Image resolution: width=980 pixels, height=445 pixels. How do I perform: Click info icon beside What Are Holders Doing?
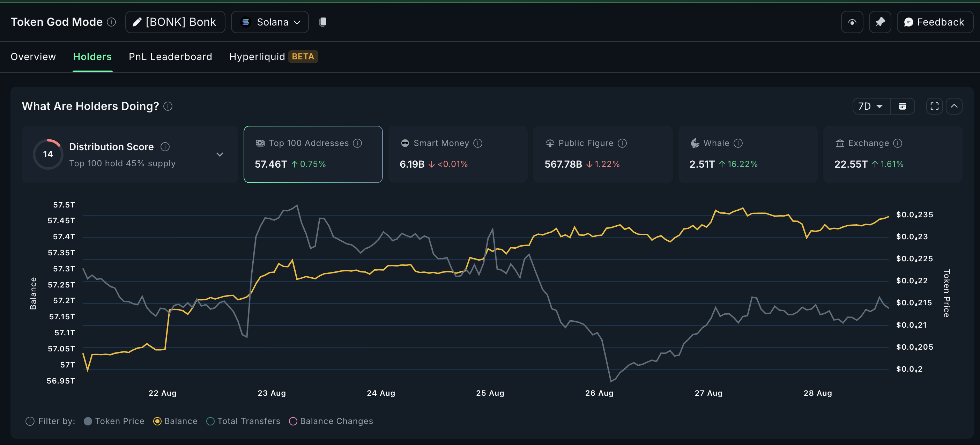tap(168, 106)
